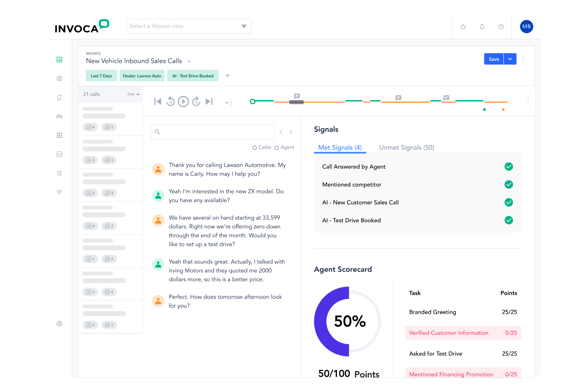Click check mark for AI - New Customer Sales Call
588x392 pixels.
[509, 203]
